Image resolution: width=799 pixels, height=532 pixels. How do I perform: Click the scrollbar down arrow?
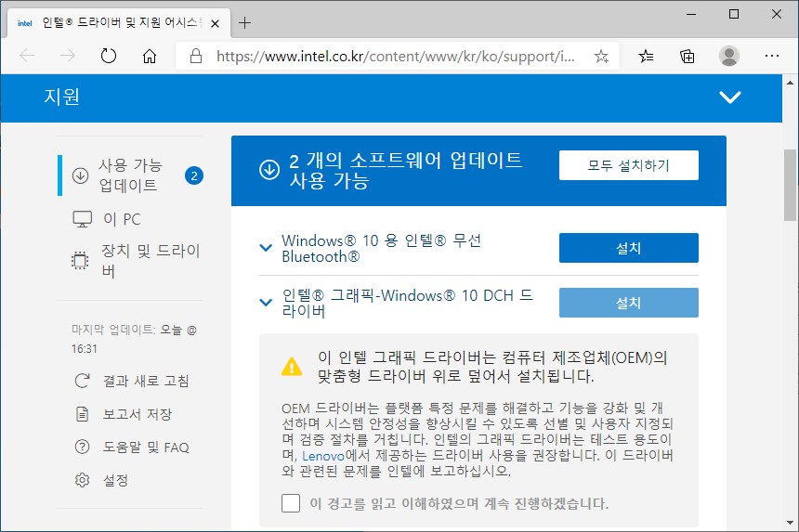[790, 523]
